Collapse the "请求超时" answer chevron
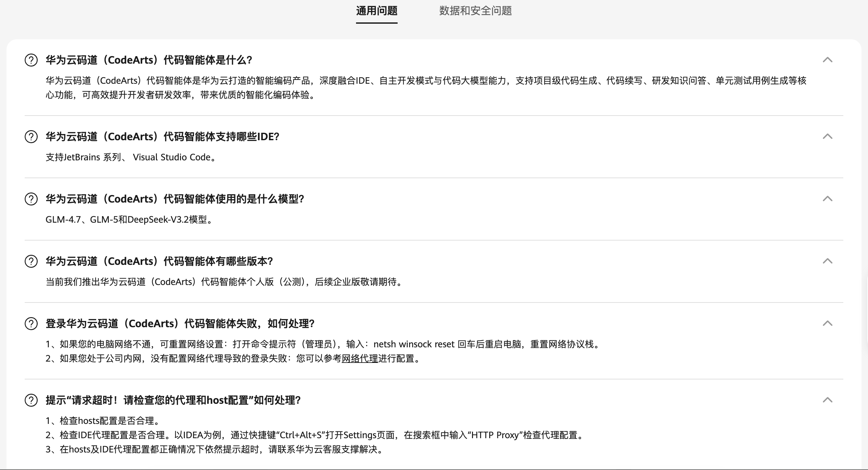The image size is (868, 470). pyautogui.click(x=828, y=400)
